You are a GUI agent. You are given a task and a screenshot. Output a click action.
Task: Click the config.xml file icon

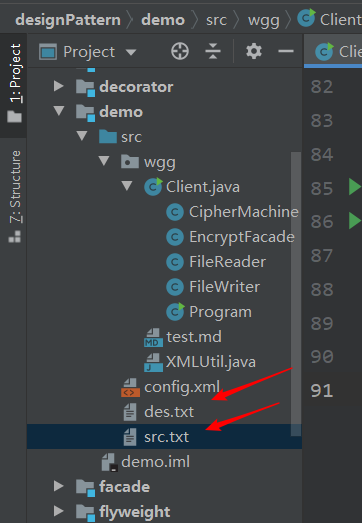130,388
